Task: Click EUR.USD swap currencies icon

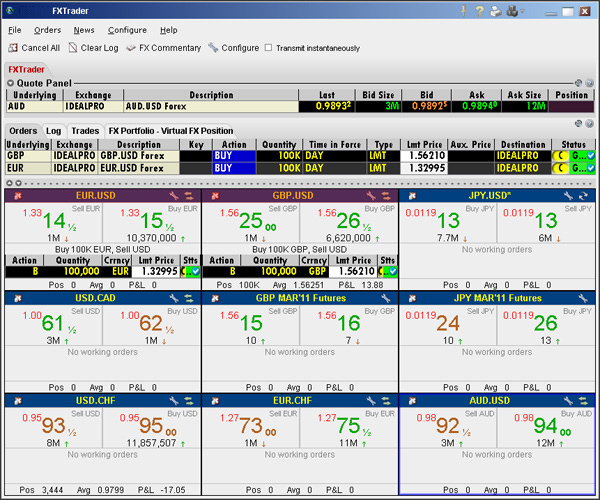Action: coord(189,196)
